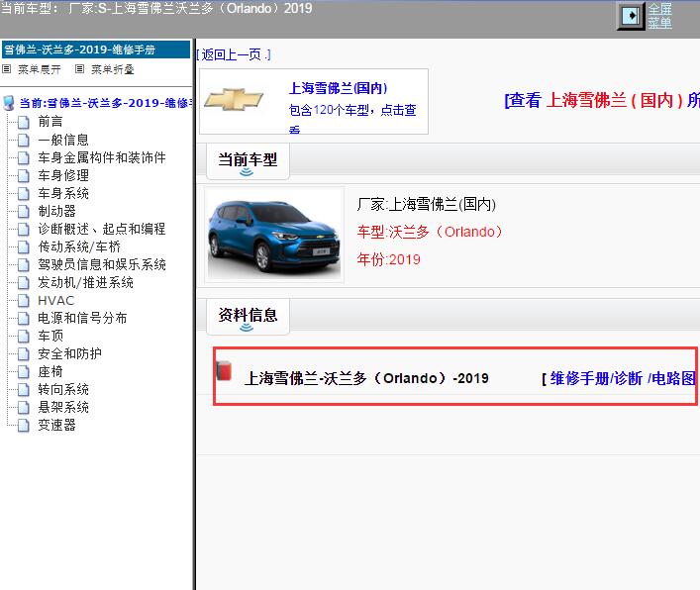Image resolution: width=700 pixels, height=590 pixels.
Task: Open the 悬架系统 section
Action: (x=63, y=407)
